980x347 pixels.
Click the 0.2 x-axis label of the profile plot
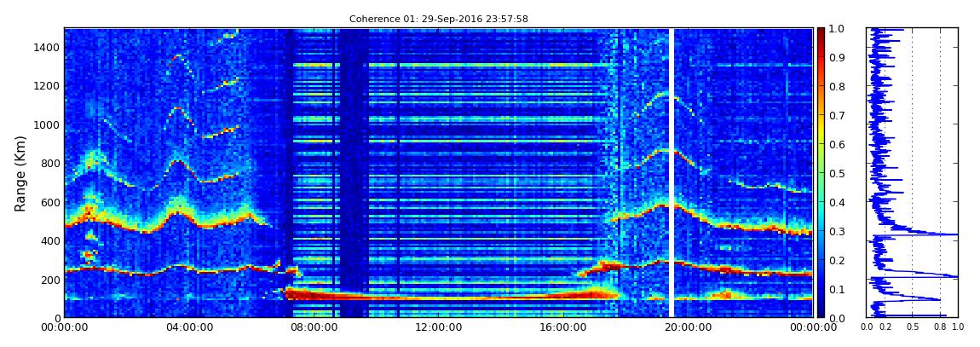click(885, 327)
